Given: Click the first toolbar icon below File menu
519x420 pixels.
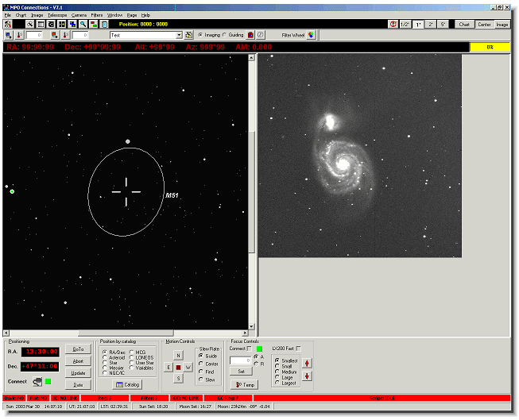Looking at the screenshot, I should (x=8, y=24).
